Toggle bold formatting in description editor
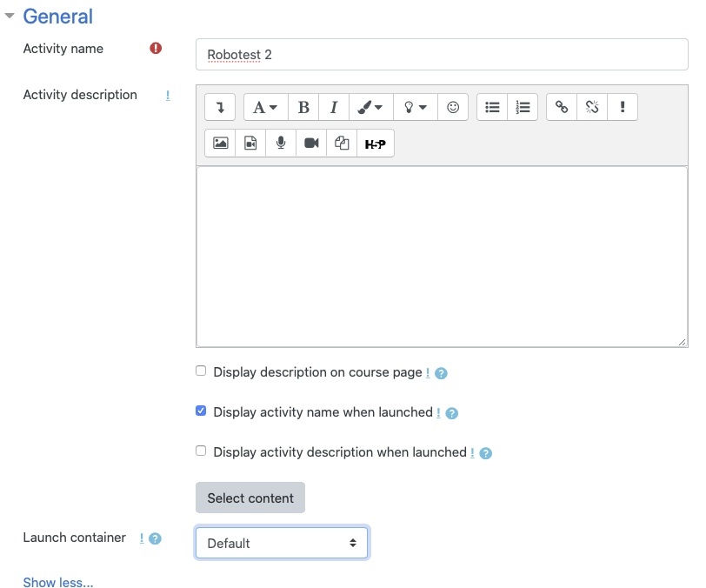Viewport: 706px width, 588px height. [x=303, y=107]
